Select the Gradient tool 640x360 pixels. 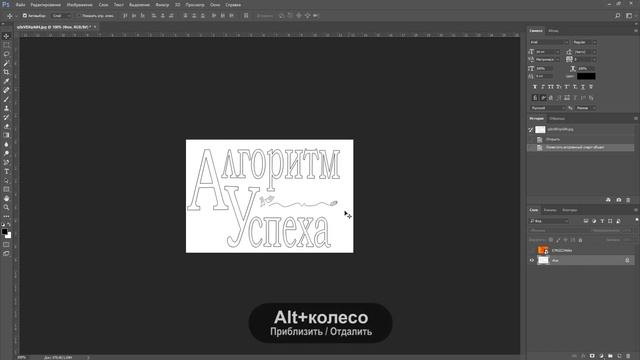6,135
